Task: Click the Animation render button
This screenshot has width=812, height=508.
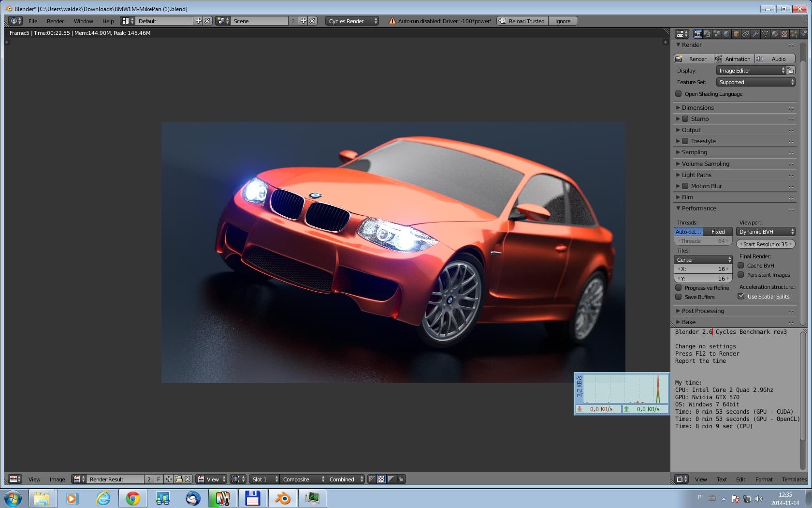Action: [x=734, y=59]
